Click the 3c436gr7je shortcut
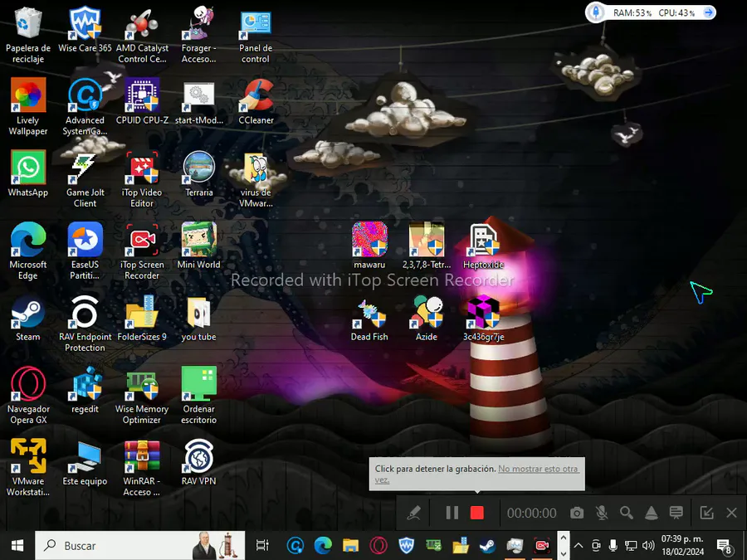Viewport: 747px width, 560px height. (x=483, y=318)
